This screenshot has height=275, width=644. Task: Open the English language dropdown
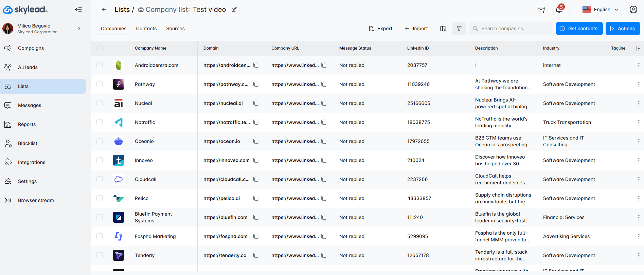pos(600,10)
